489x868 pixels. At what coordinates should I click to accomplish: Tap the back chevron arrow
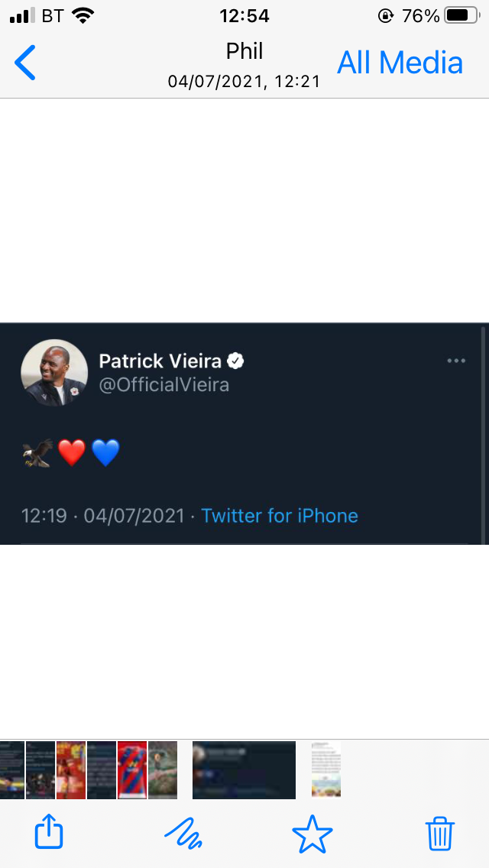[25, 63]
